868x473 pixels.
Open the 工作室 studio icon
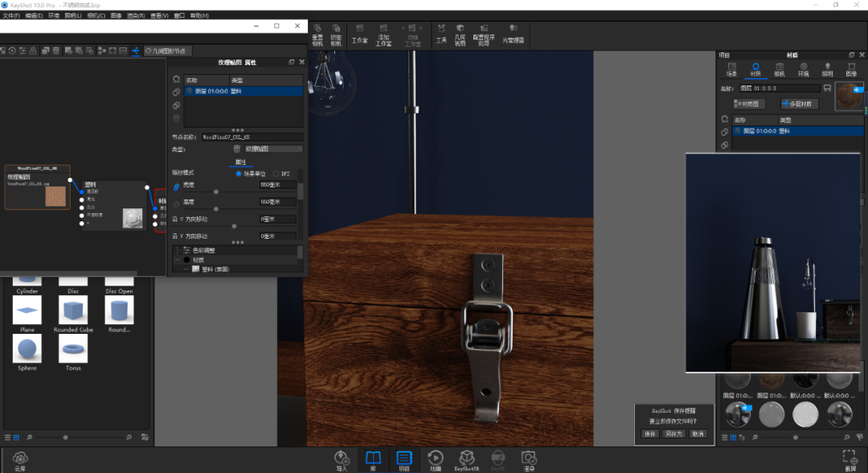point(359,35)
